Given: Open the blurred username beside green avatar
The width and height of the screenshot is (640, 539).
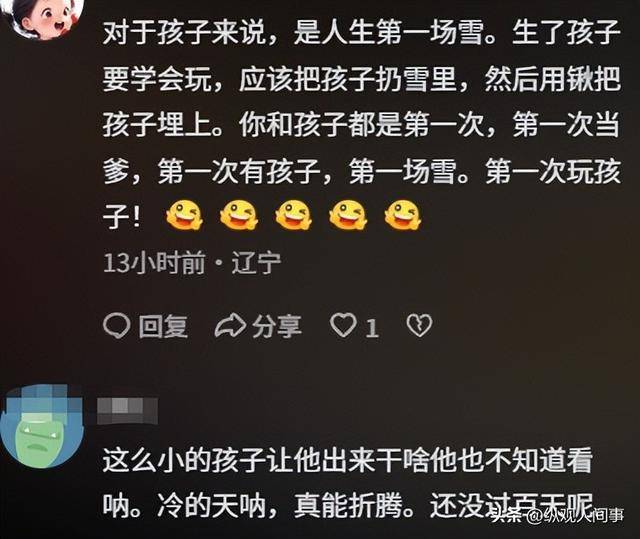Looking at the screenshot, I should click(127, 411).
